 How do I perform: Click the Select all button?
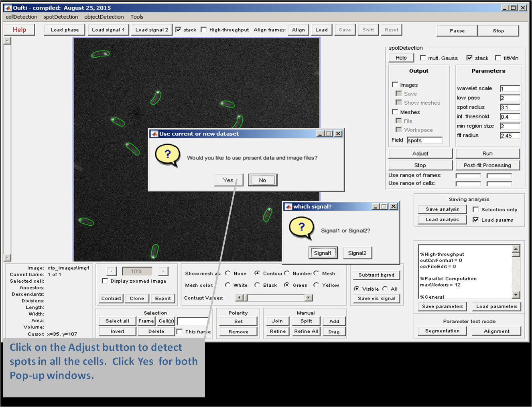point(117,321)
